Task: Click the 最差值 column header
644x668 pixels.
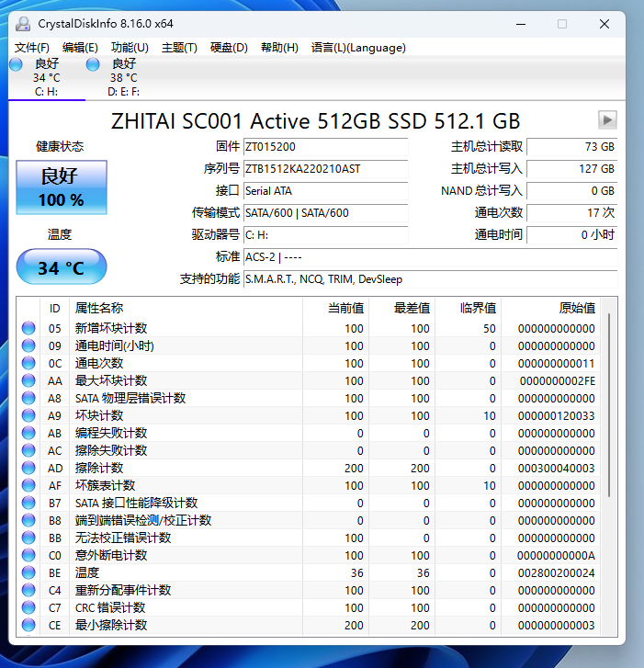Action: (x=401, y=308)
